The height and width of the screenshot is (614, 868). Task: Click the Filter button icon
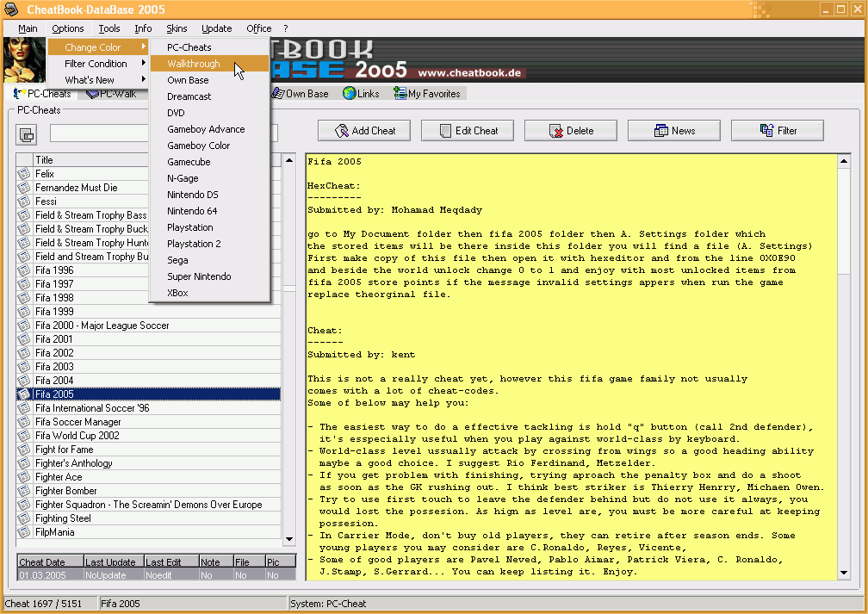[x=766, y=131]
